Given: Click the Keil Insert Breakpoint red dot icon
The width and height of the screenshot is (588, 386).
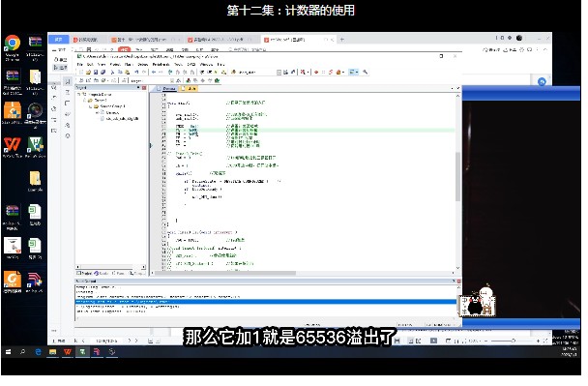Looking at the screenshot, I should click(x=316, y=72).
